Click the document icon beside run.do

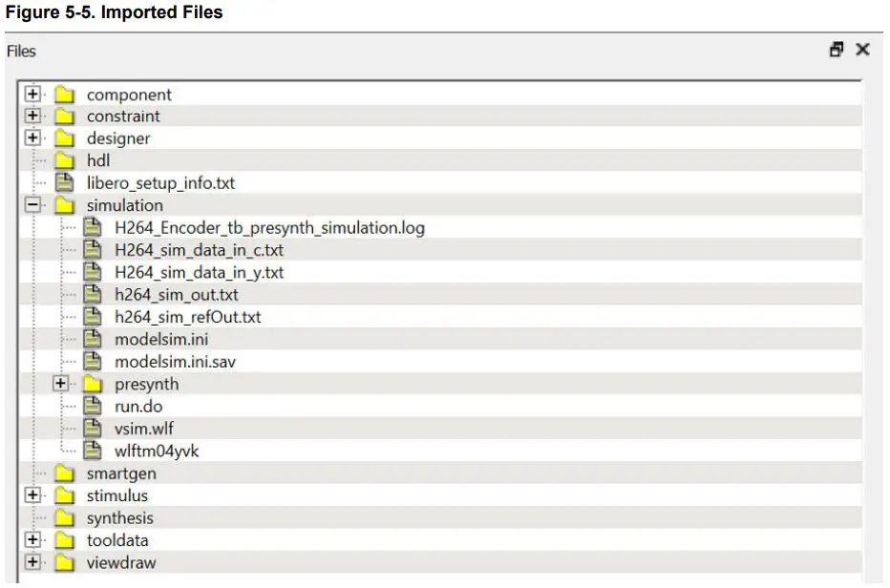[92, 407]
